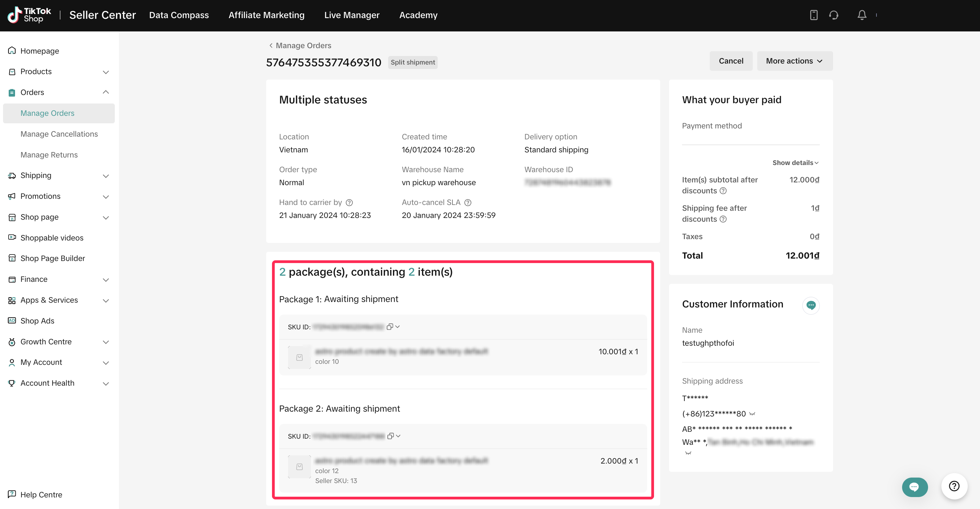This screenshot has width=980, height=509.
Task: Expand Show details in payment summary
Action: [x=795, y=163]
